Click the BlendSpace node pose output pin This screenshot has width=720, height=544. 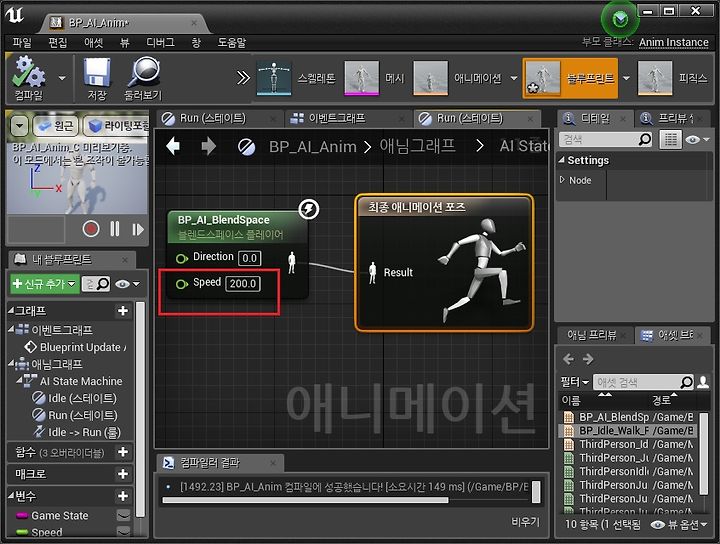coord(291,263)
